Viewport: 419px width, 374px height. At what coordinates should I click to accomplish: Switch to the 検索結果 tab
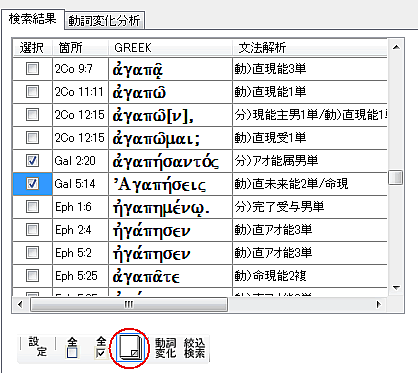(x=33, y=19)
